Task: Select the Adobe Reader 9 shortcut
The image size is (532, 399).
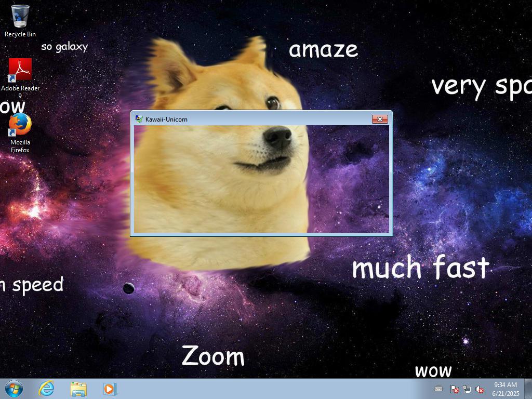Action: coord(20,78)
